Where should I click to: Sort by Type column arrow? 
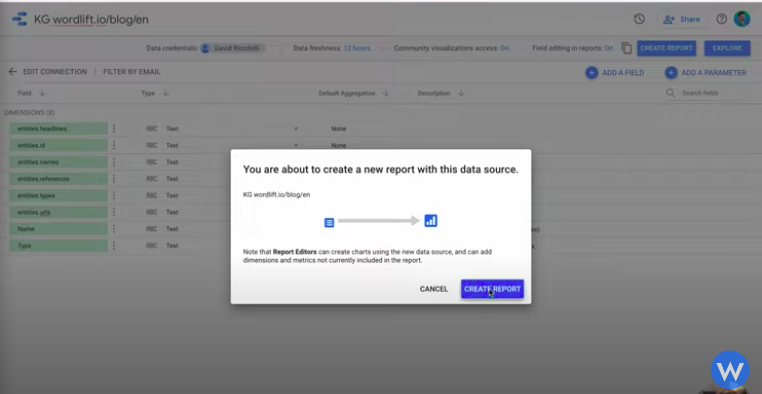166,93
